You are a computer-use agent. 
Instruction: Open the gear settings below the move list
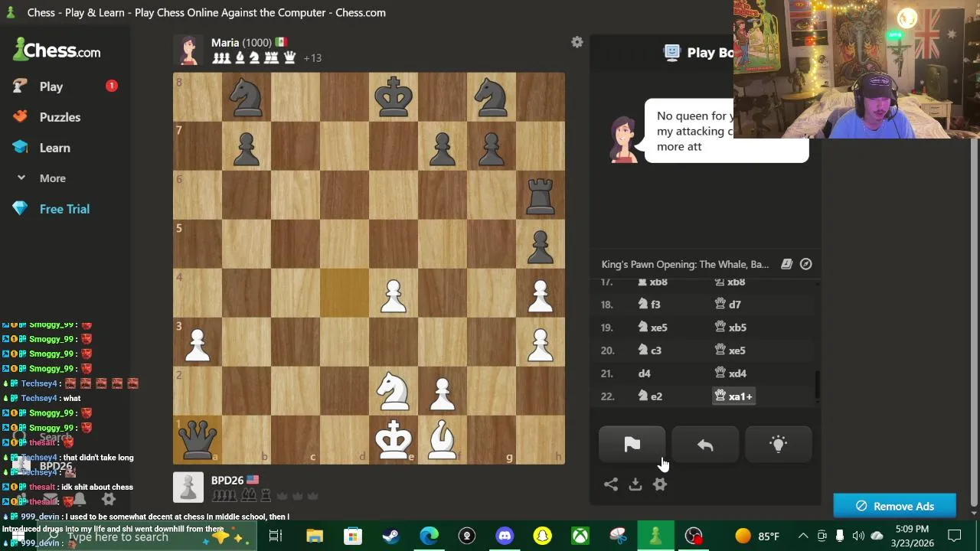click(660, 484)
